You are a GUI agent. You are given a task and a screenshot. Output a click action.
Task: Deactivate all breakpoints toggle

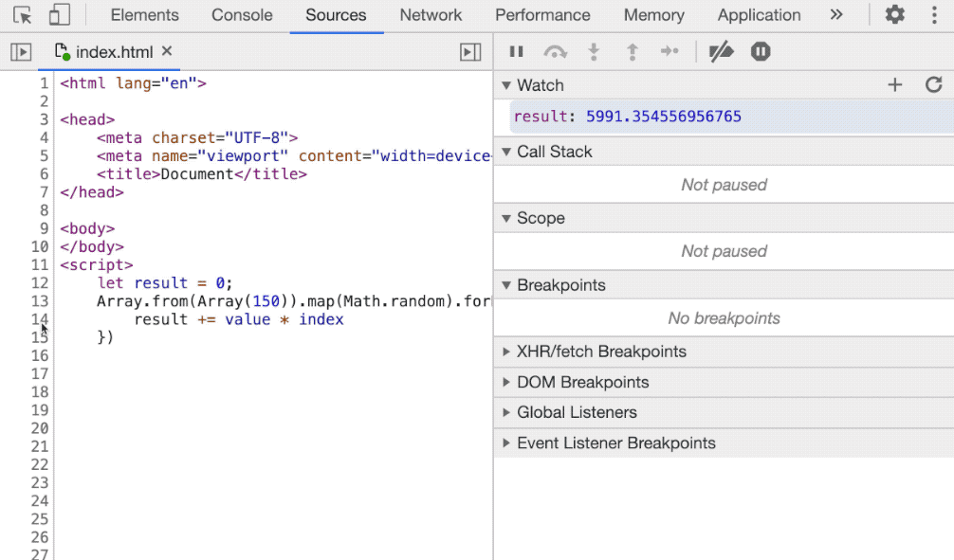[722, 52]
